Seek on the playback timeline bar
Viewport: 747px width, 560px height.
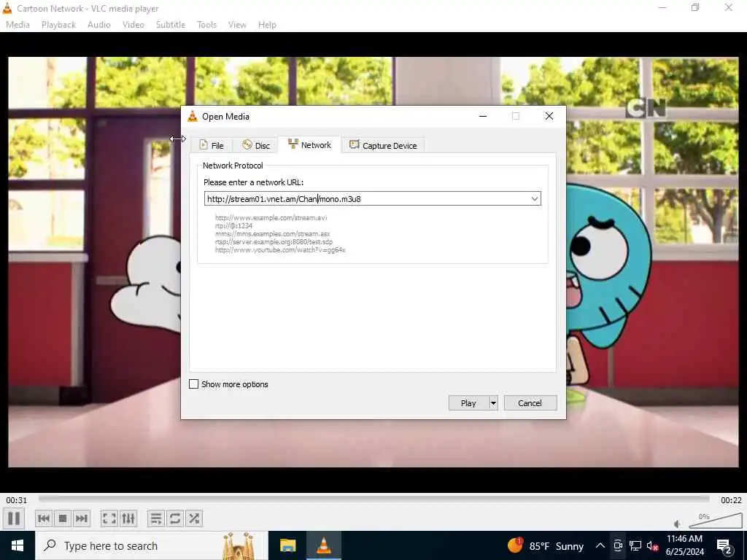point(374,499)
